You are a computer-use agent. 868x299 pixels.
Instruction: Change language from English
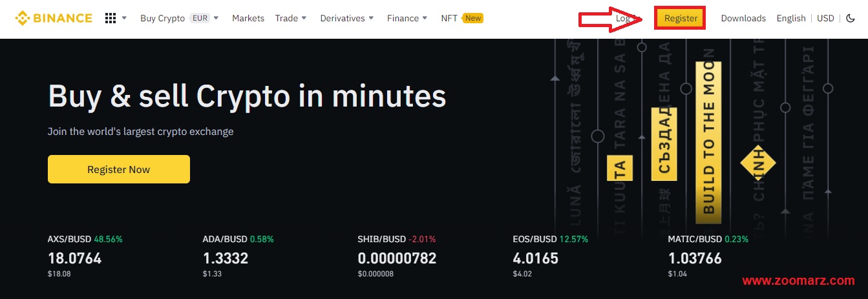coord(791,18)
